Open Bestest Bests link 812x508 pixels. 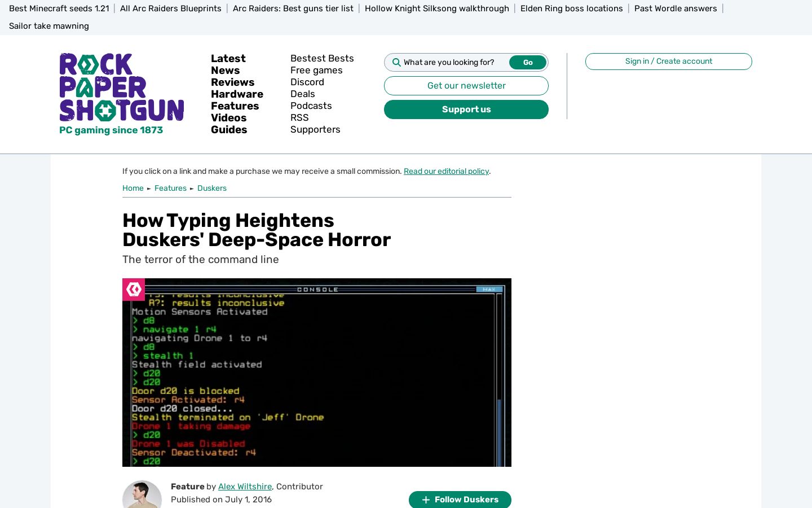322,59
